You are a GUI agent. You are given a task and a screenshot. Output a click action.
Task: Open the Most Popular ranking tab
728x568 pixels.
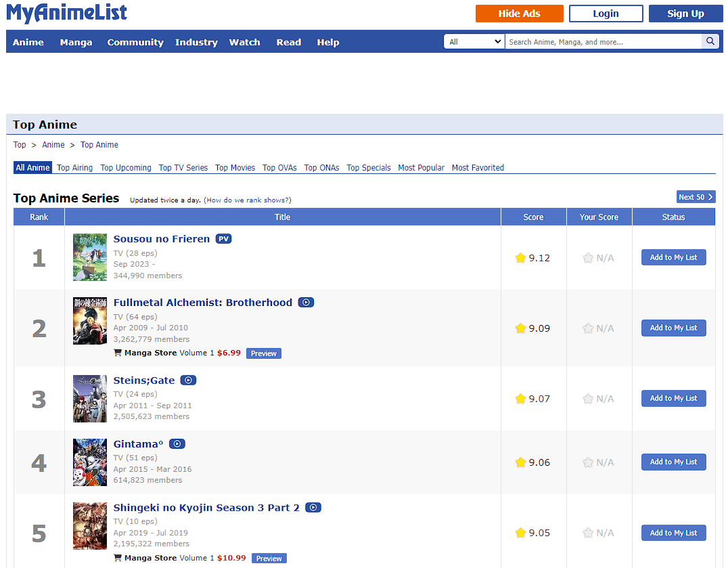click(421, 167)
